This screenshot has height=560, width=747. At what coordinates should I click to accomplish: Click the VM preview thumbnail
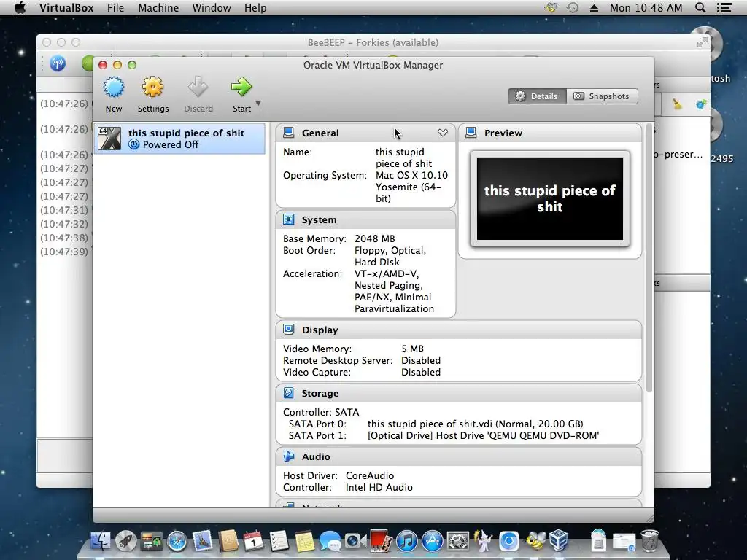(x=550, y=198)
